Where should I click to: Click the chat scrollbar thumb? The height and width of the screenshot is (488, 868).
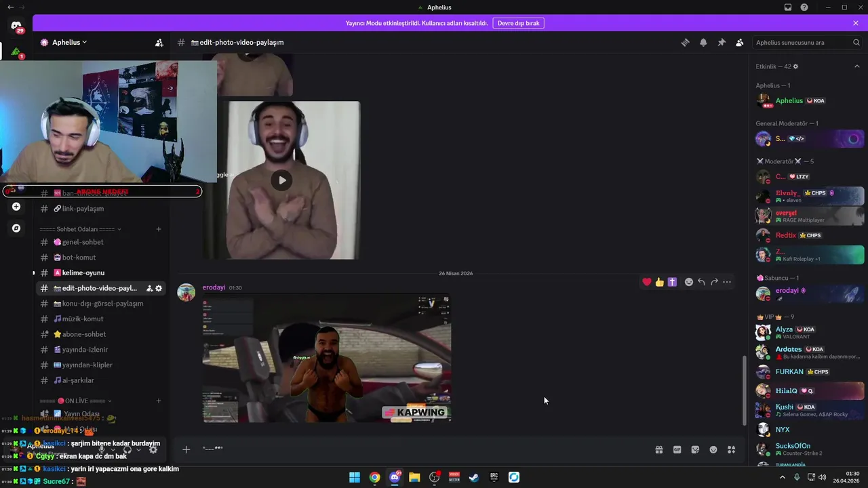pos(745,390)
